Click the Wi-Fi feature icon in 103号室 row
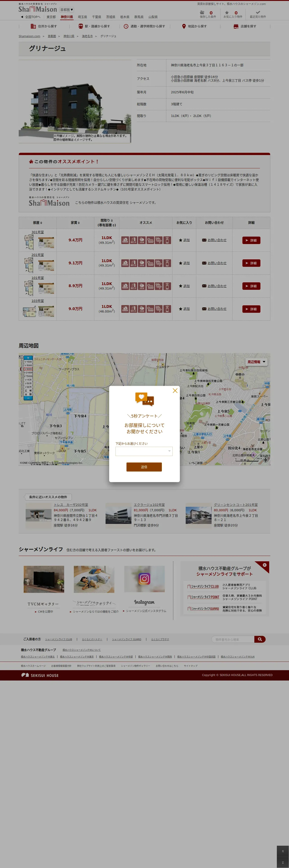289x868 pixels. [x=159, y=309]
